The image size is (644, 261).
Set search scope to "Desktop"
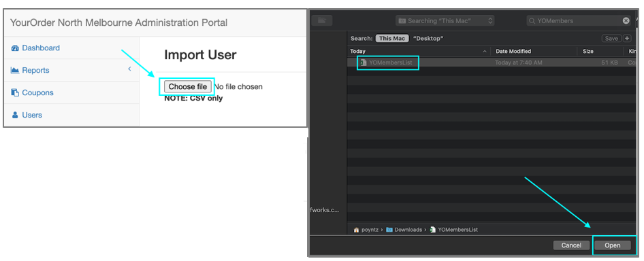click(428, 38)
